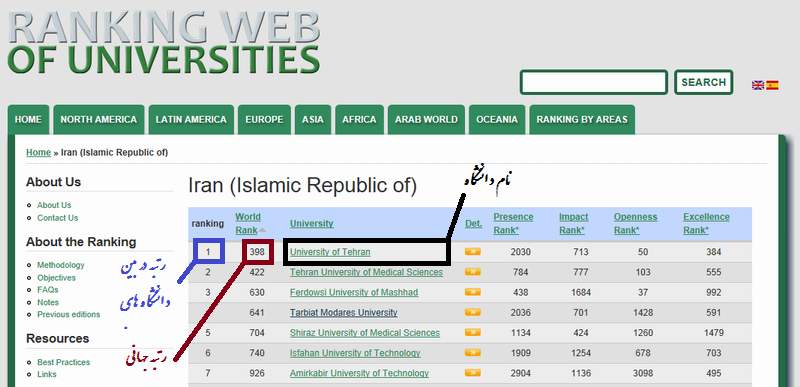Select the Iran (Islamic Republic of) page heading
The width and height of the screenshot is (800, 387).
point(303,186)
